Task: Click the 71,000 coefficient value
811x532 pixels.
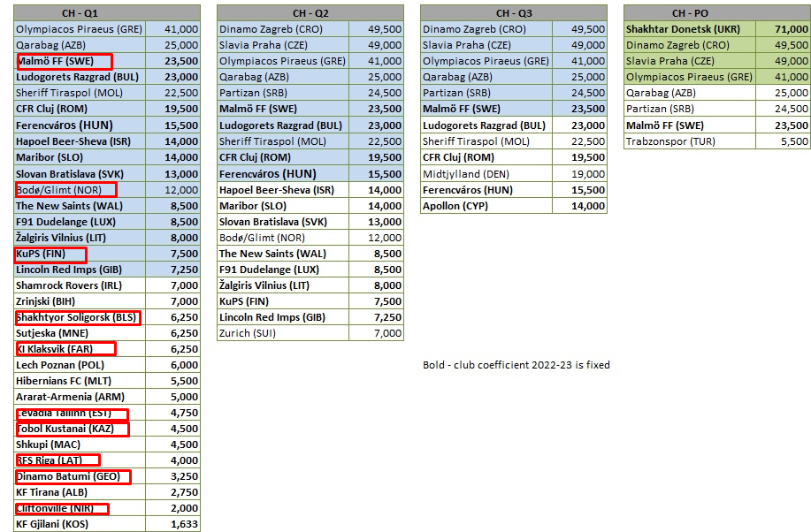Action: [784, 29]
